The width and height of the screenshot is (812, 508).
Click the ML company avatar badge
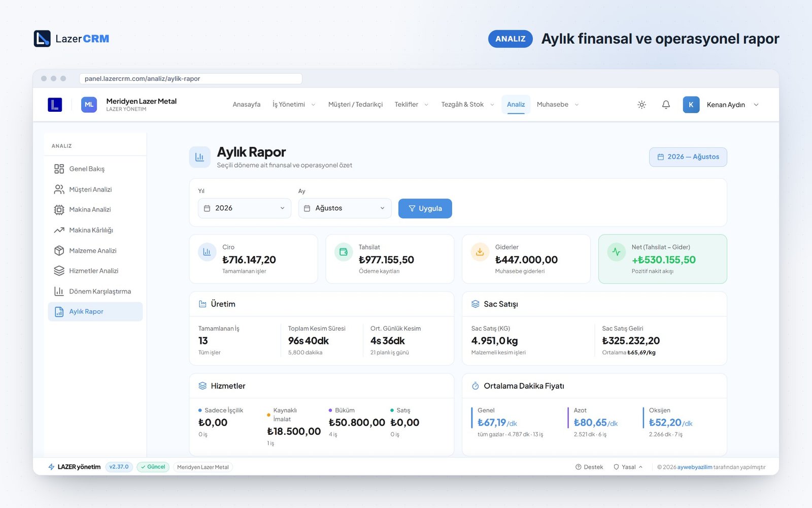[x=89, y=105]
